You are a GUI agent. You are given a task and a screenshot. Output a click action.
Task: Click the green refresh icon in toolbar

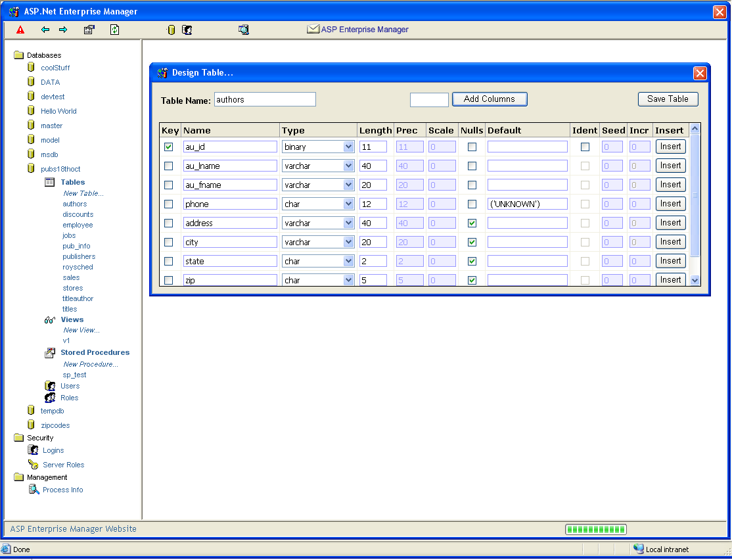point(115,30)
